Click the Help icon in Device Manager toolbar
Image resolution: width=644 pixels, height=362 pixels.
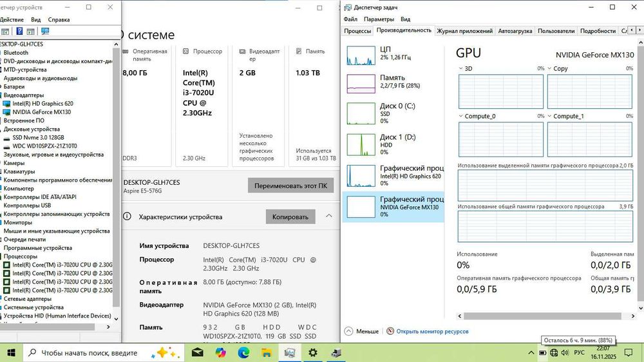point(19,31)
